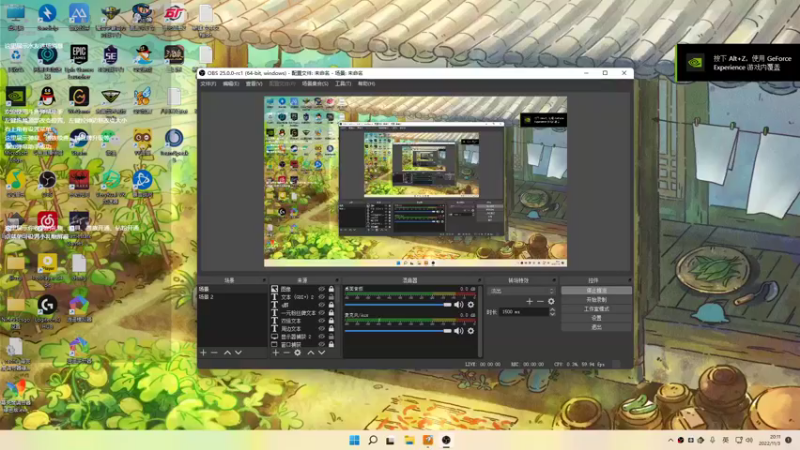
Task: Toggle visibility of the 图像 source
Action: click(x=321, y=289)
